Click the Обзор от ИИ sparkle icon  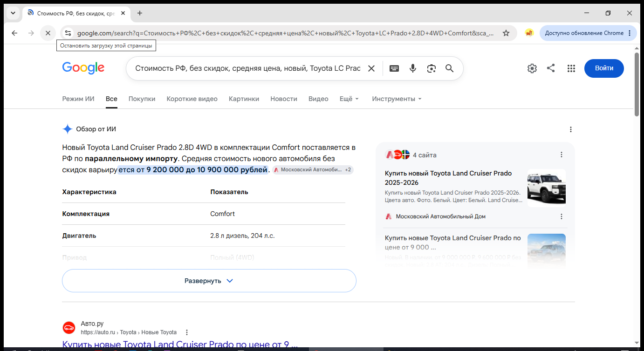point(68,129)
